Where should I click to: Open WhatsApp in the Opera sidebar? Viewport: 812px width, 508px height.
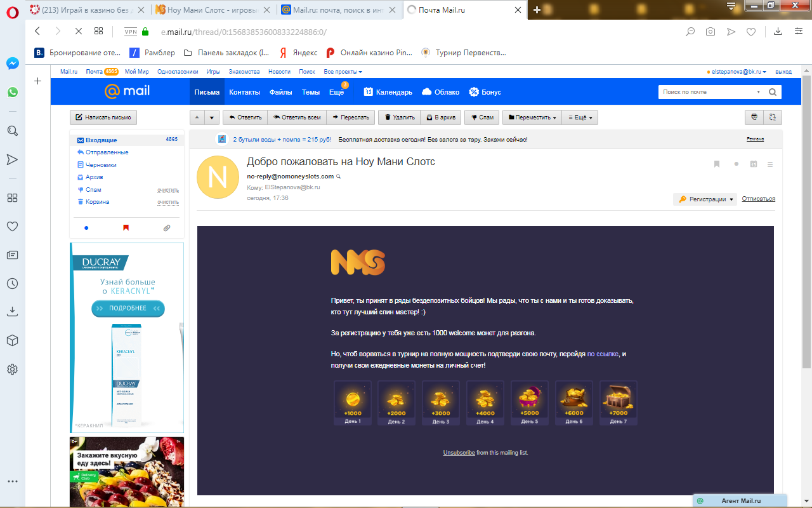(x=12, y=92)
